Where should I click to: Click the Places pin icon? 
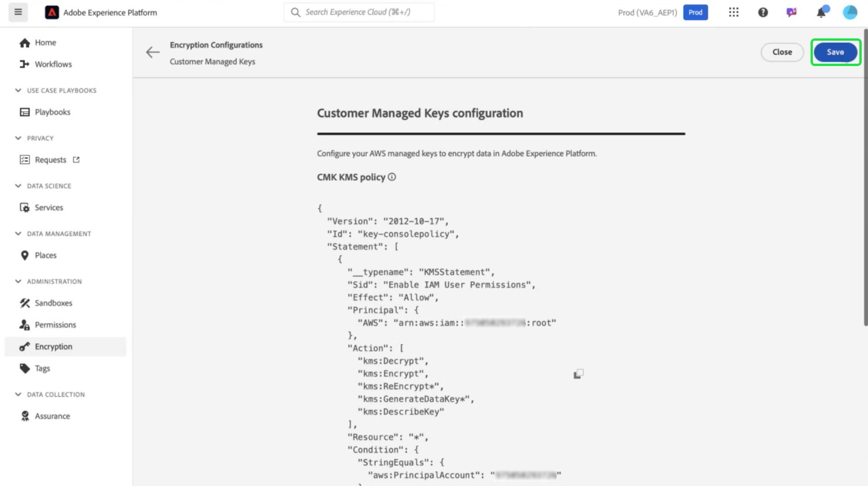tap(25, 255)
